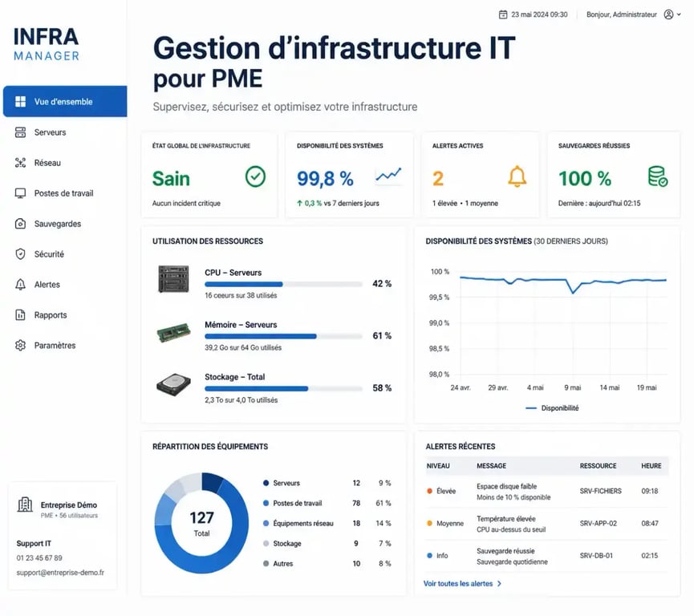Open the Paramètres menu entry

click(65, 345)
